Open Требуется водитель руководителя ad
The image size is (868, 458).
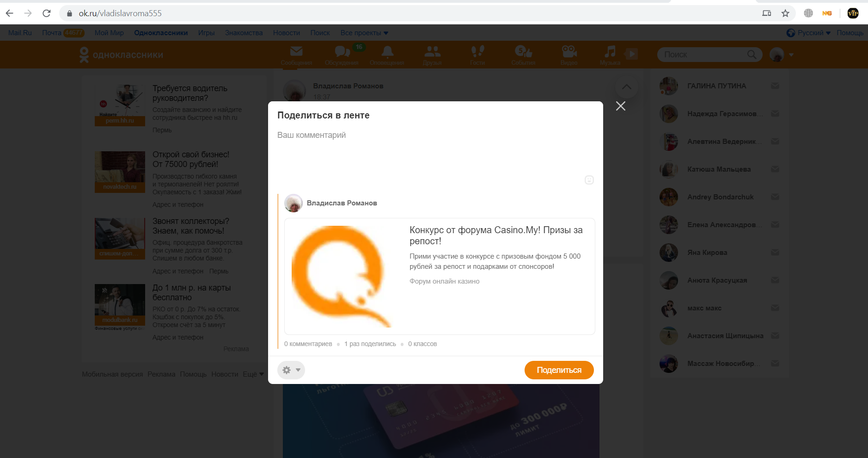[x=190, y=93]
